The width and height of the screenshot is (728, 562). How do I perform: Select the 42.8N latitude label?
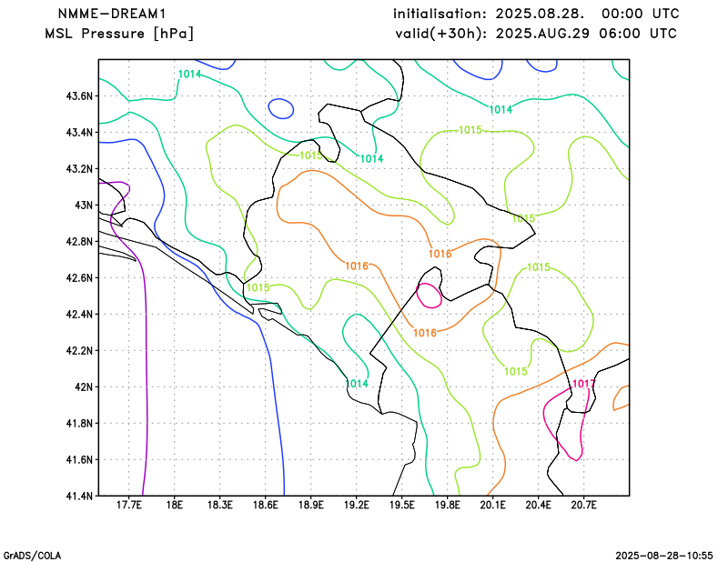click(79, 242)
